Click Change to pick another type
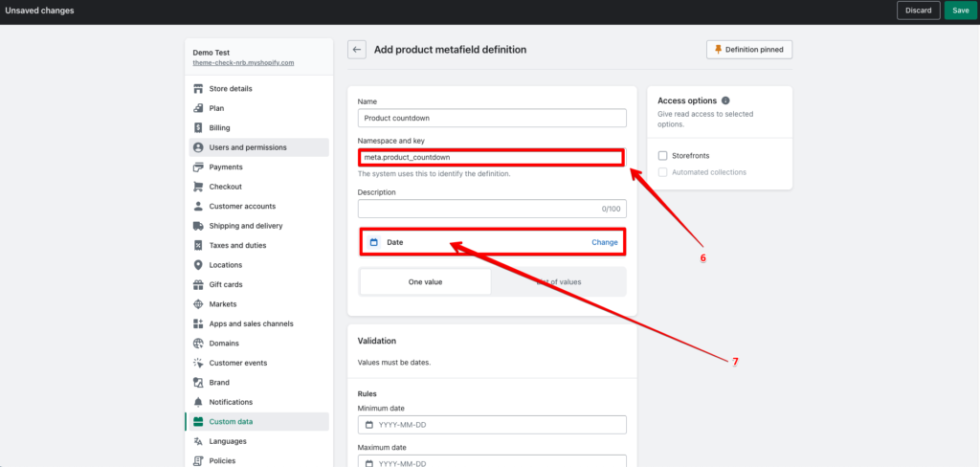Image resolution: width=980 pixels, height=467 pixels. tap(605, 242)
